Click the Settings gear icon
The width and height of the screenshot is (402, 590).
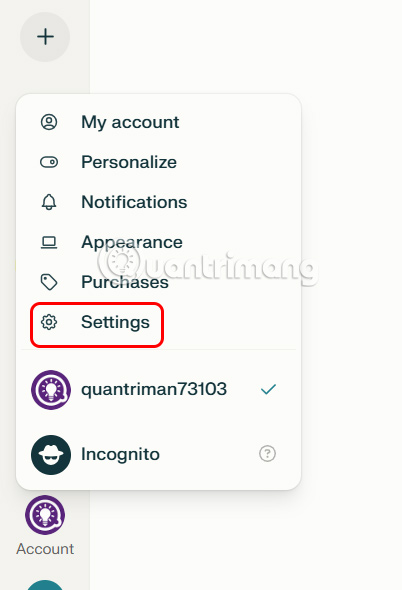click(49, 322)
